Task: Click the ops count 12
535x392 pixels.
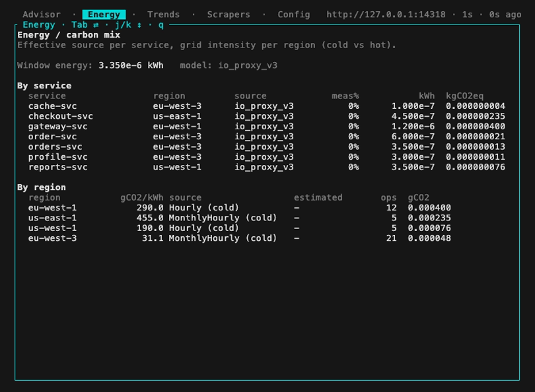Action: pos(392,208)
